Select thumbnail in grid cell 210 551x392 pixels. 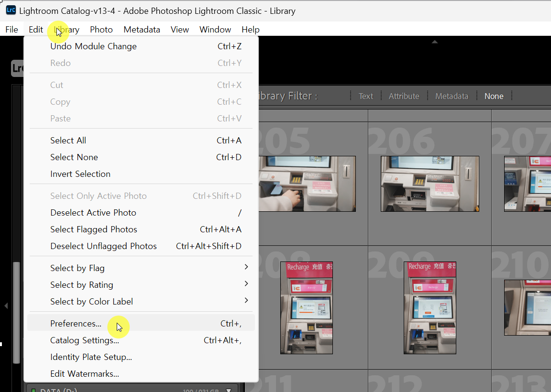(528, 308)
